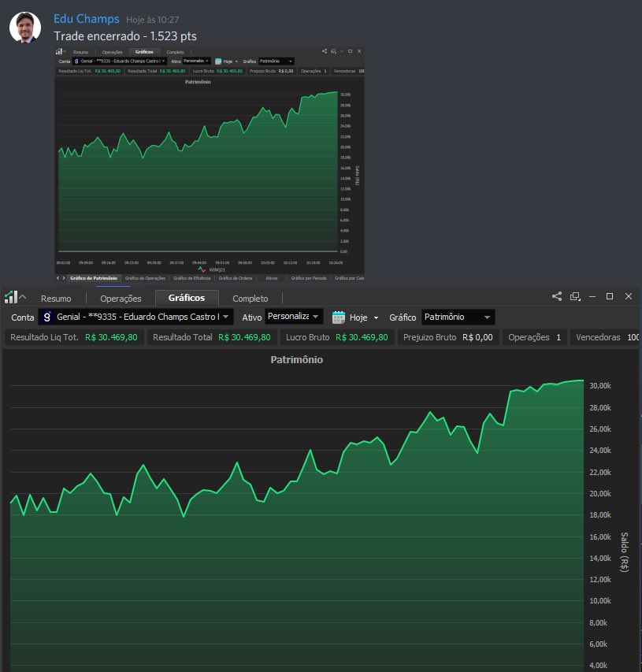Click the Genial broker logo icon

(x=47, y=317)
